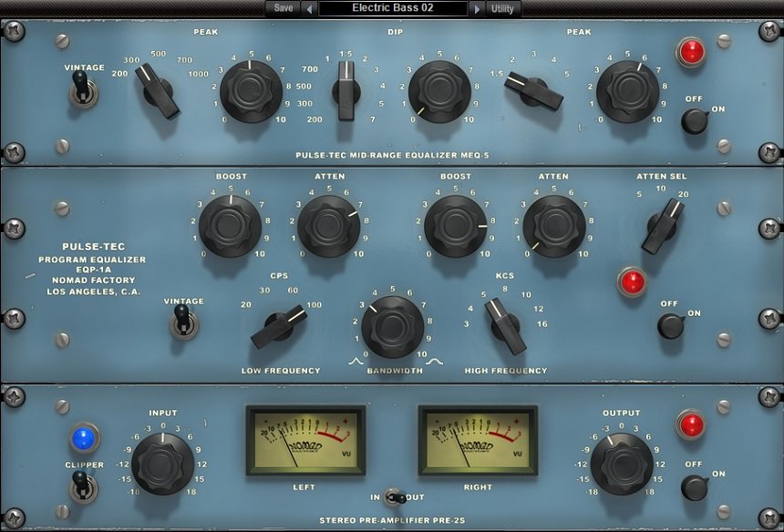Click the EQP-1A high Atten knob
This screenshot has height=532, width=784.
553,226
